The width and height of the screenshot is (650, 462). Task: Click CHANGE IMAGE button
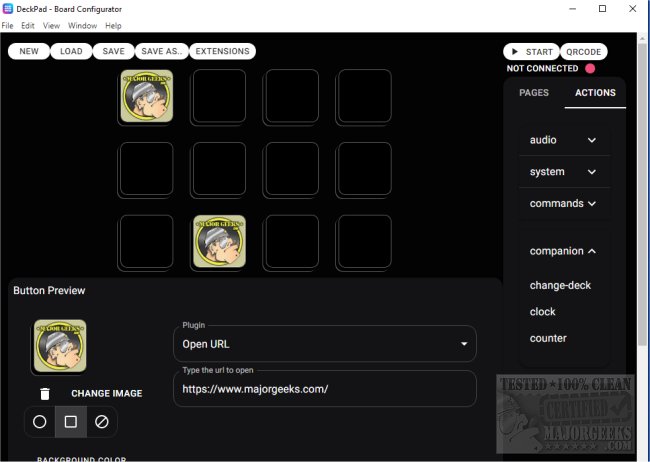click(x=107, y=394)
